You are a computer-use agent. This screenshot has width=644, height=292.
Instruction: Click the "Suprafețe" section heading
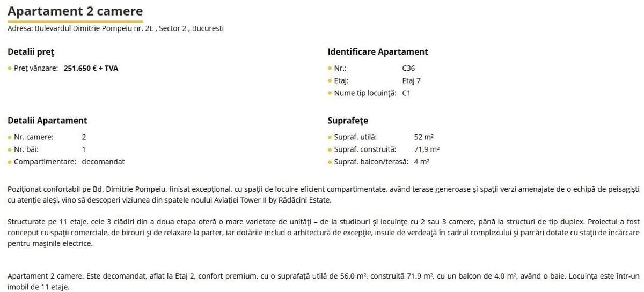click(x=348, y=121)
